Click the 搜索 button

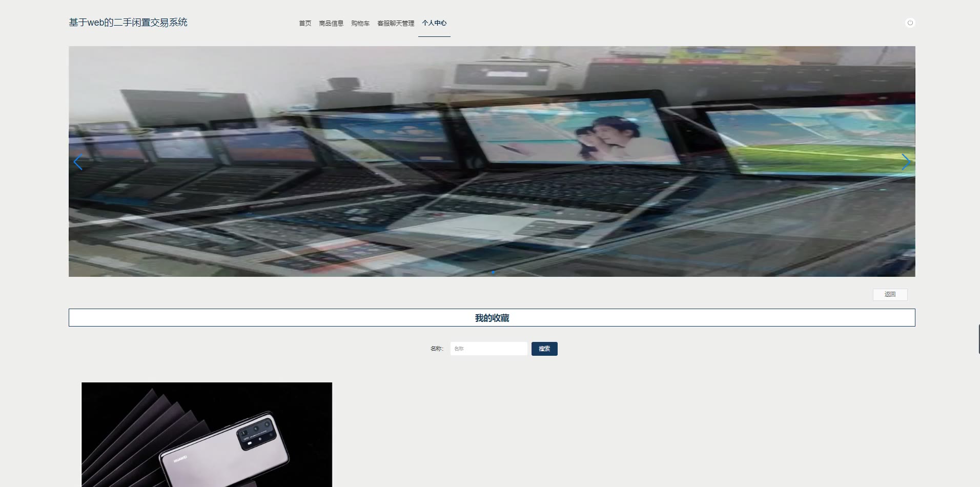point(544,349)
